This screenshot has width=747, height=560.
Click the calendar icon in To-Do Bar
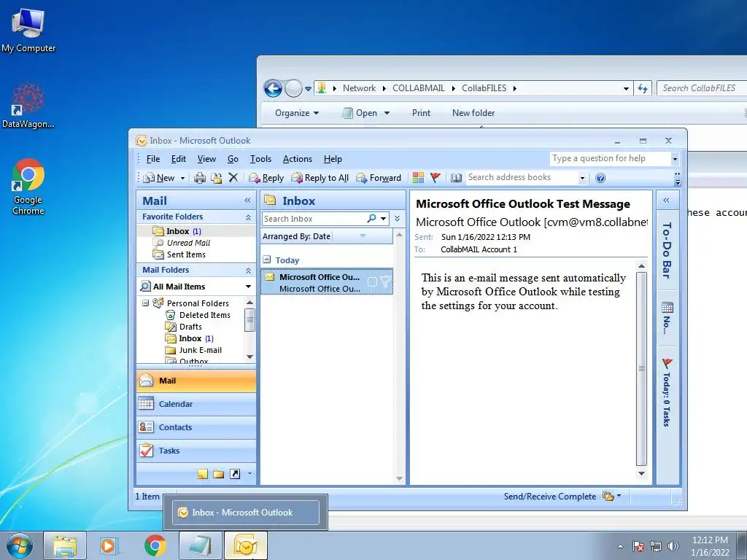point(667,307)
